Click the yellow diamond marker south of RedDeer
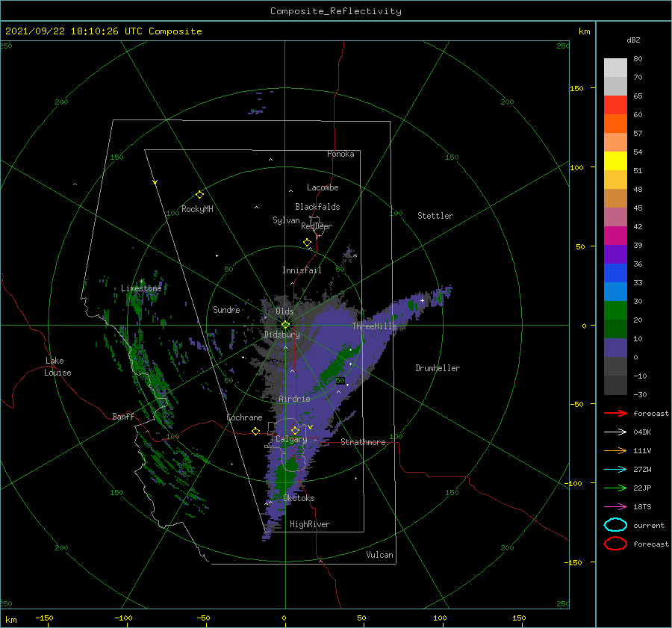Image resolution: width=672 pixels, height=628 pixels. (x=308, y=243)
